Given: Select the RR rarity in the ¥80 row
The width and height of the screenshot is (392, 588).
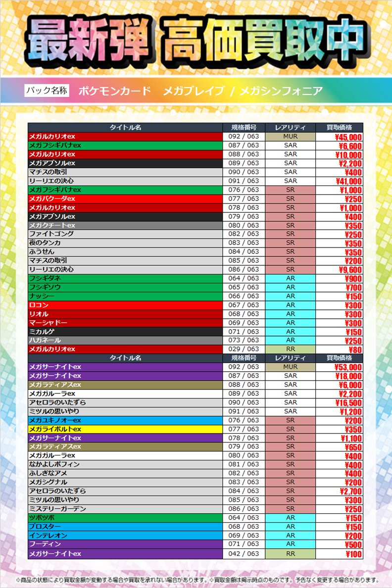Looking at the screenshot, I should 291,349.
